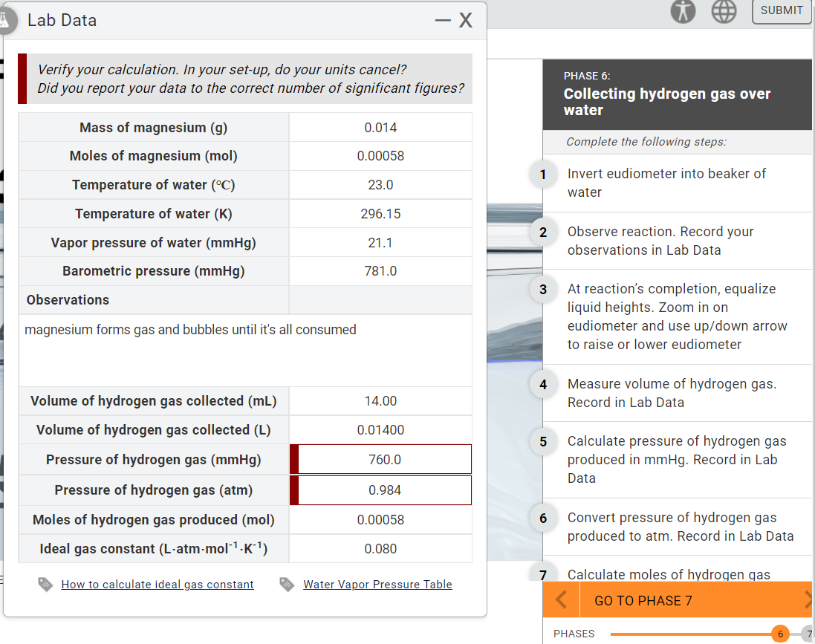815x644 pixels.
Task: Select the Barometric pressure value cell
Action: pos(380,270)
